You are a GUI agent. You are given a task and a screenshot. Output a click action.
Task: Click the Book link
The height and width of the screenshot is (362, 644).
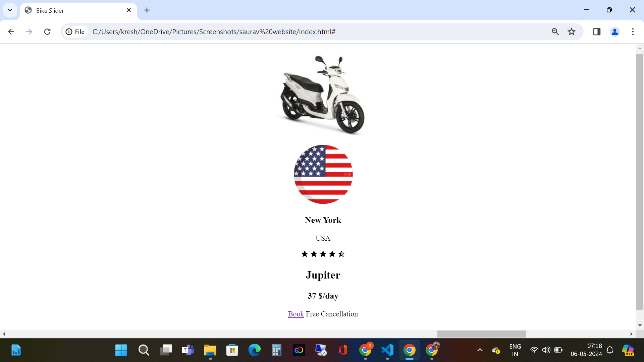click(296, 314)
